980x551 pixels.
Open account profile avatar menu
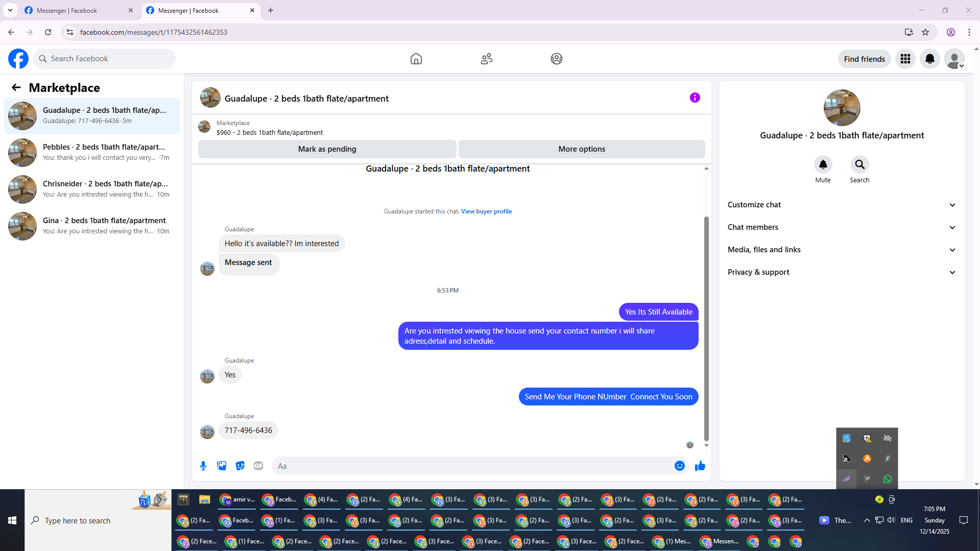(x=954, y=59)
